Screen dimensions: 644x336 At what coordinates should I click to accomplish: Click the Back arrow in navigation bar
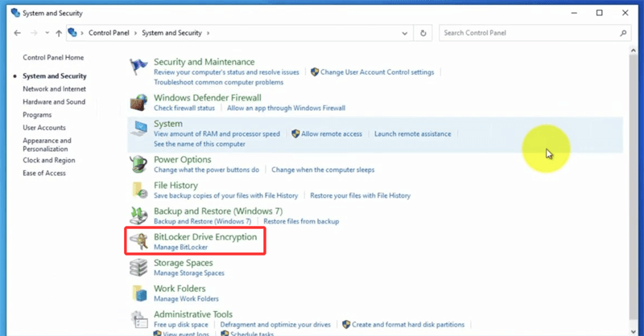17,33
